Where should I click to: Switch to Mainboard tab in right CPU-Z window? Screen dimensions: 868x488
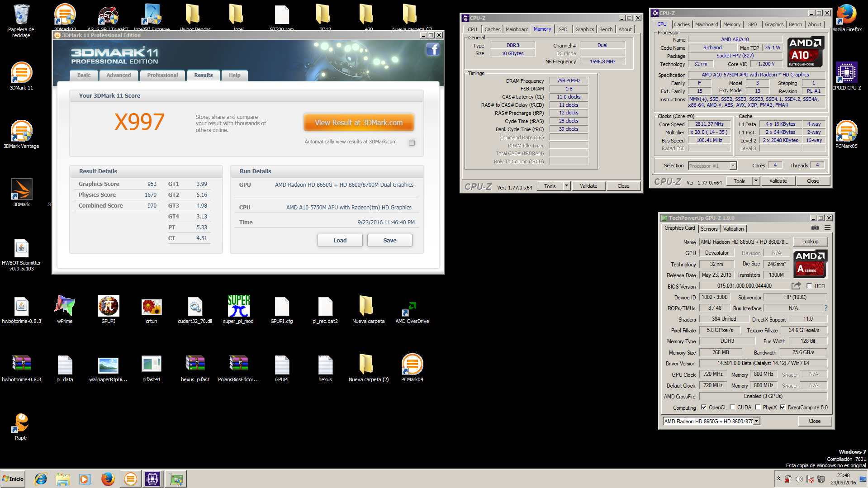[x=706, y=24]
